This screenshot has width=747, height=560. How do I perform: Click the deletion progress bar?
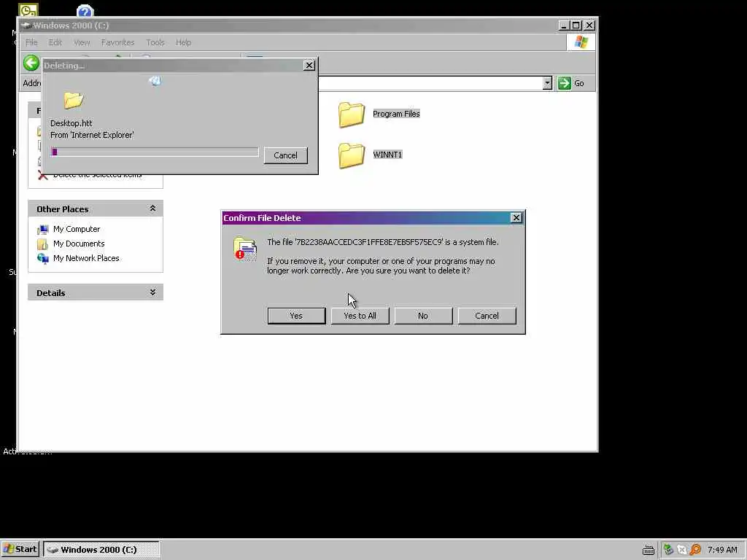155,152
